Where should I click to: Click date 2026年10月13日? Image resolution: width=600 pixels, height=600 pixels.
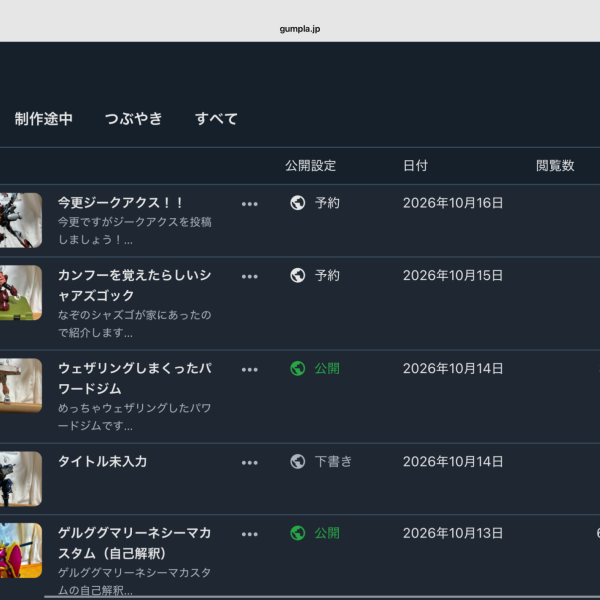click(x=453, y=533)
